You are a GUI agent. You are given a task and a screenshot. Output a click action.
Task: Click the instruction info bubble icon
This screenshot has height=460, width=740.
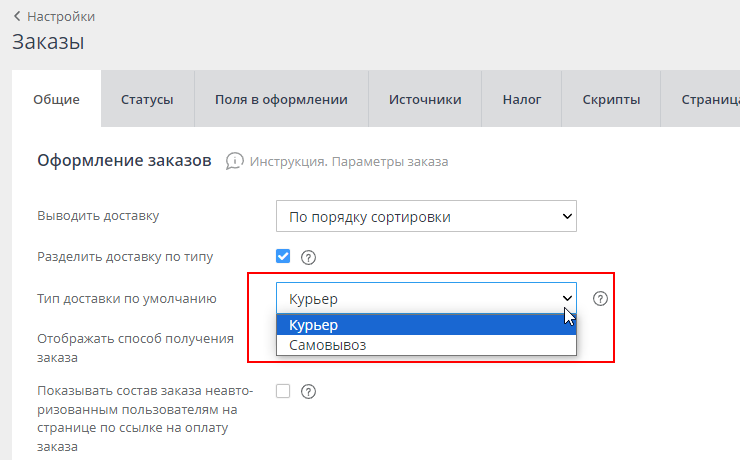pyautogui.click(x=235, y=161)
